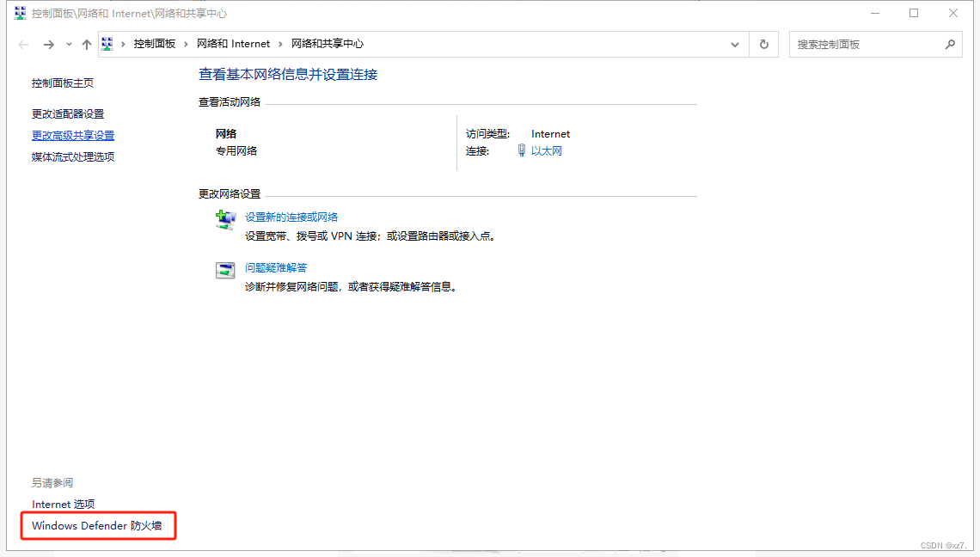The image size is (980, 557).
Task: Expand the address bar history dropdown
Action: (x=735, y=45)
